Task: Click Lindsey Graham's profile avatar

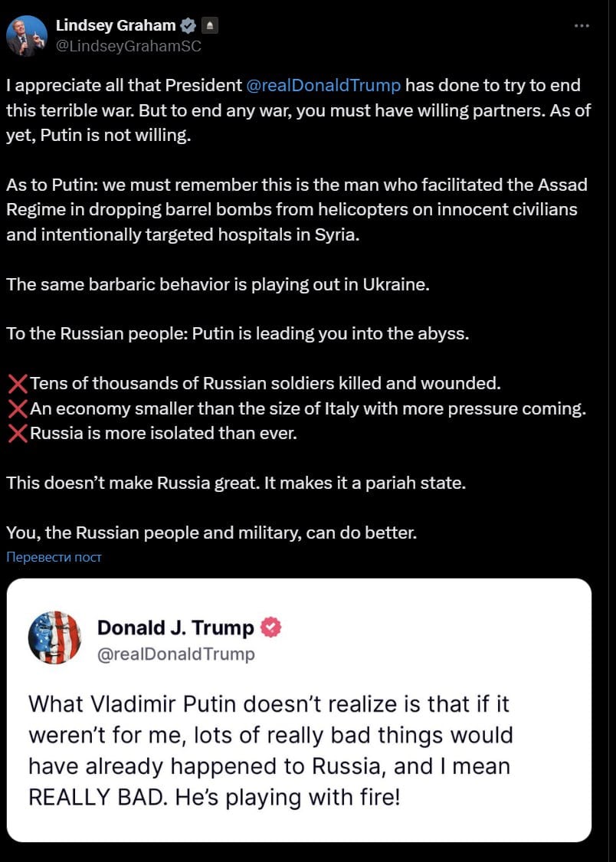Action: (26, 36)
